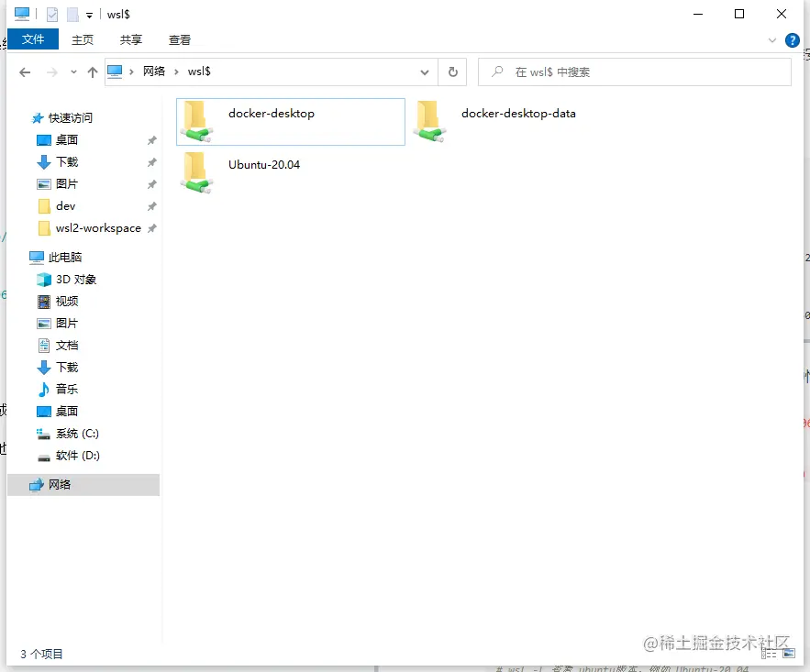This screenshot has width=810, height=672.
Task: Select 音乐 in the navigation pane
Action: pyautogui.click(x=67, y=389)
